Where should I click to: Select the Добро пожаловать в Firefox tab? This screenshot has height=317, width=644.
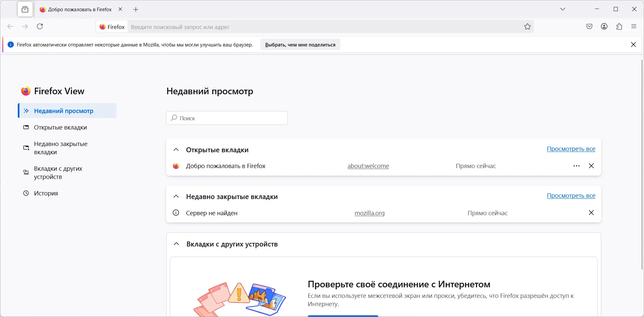79,9
